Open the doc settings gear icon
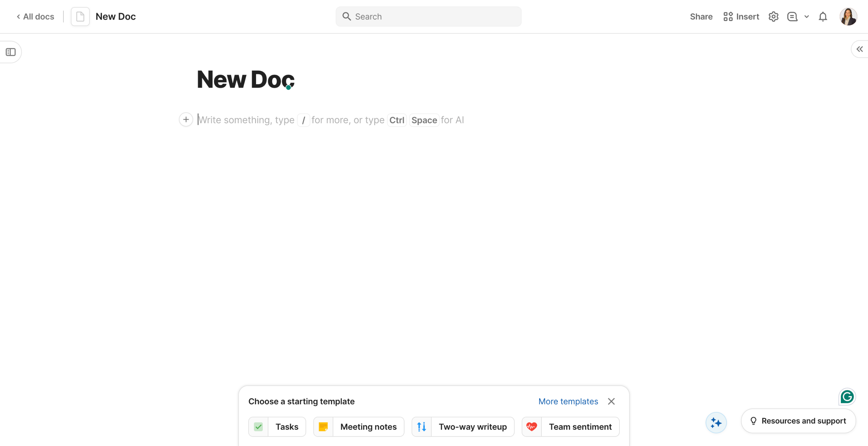Image resolution: width=868 pixels, height=446 pixels. pos(773,17)
